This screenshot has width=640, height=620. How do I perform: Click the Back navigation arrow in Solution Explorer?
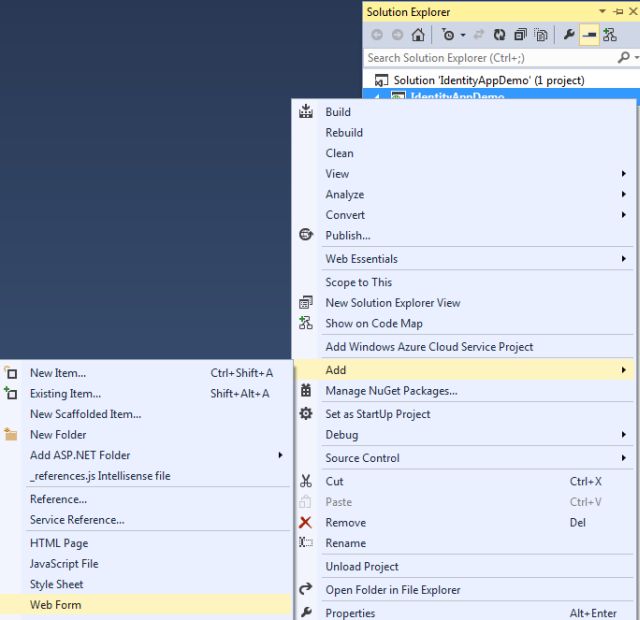[377, 35]
